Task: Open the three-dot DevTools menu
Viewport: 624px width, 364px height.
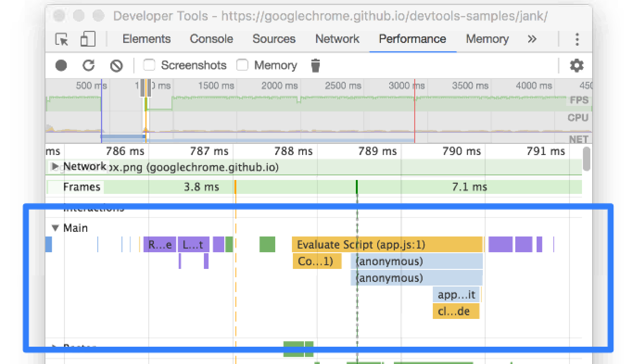Action: 577,40
